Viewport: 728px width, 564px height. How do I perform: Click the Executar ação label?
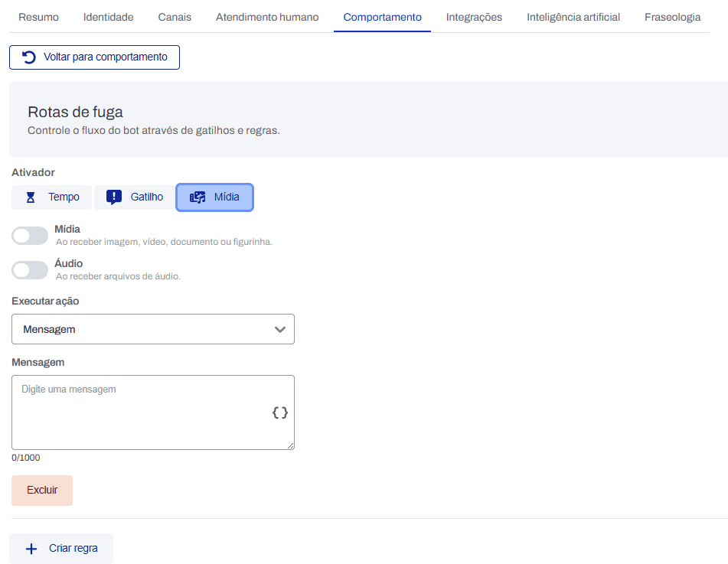(45, 301)
